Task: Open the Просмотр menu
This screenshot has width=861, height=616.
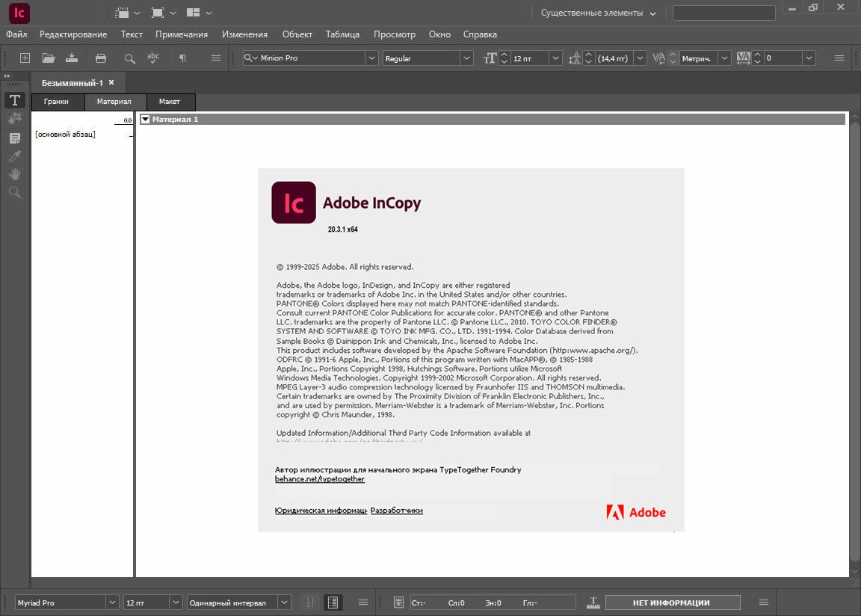Action: pos(395,34)
